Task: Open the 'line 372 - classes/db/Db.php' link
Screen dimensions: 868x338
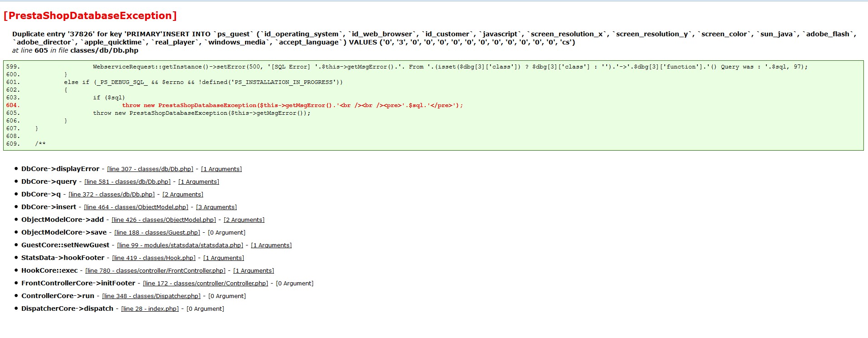Action: click(x=112, y=194)
